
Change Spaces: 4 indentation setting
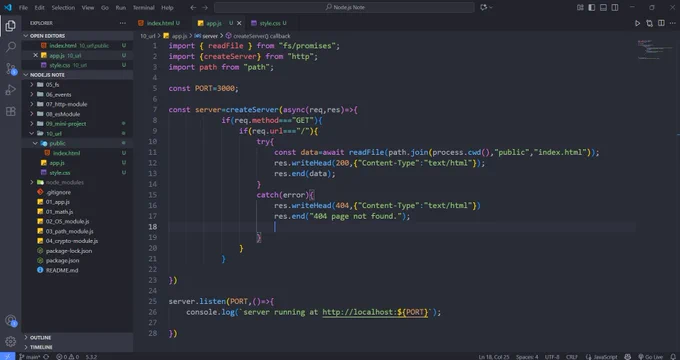pos(527,357)
